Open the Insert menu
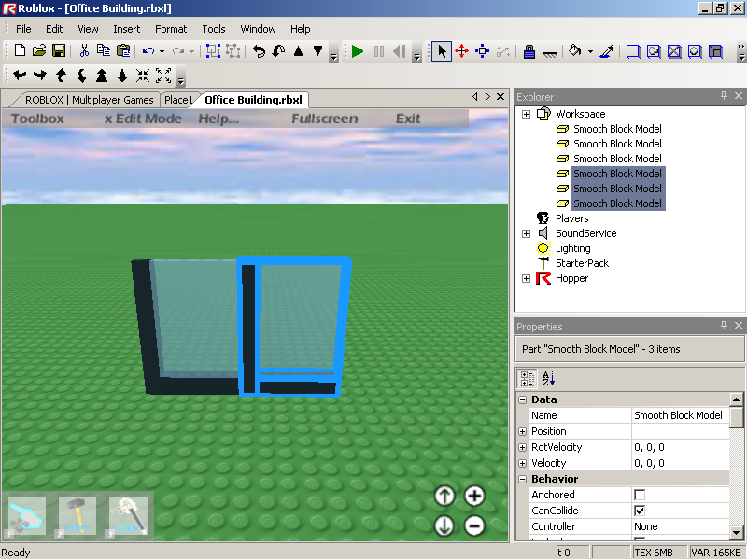747x560 pixels. click(x=126, y=29)
